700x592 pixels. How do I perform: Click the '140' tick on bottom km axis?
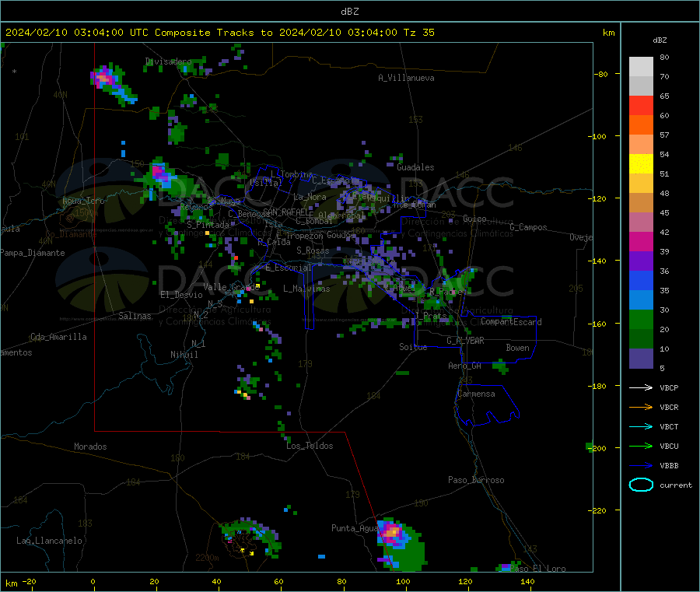tap(527, 582)
